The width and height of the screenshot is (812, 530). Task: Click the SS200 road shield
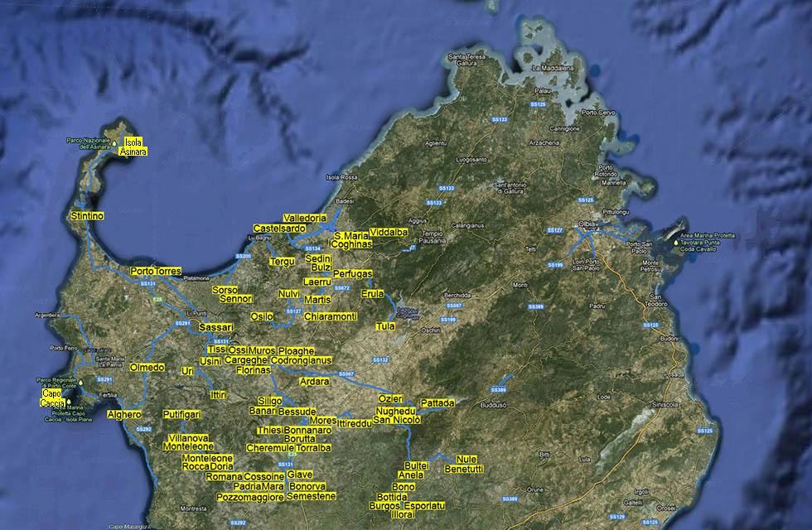click(x=244, y=257)
